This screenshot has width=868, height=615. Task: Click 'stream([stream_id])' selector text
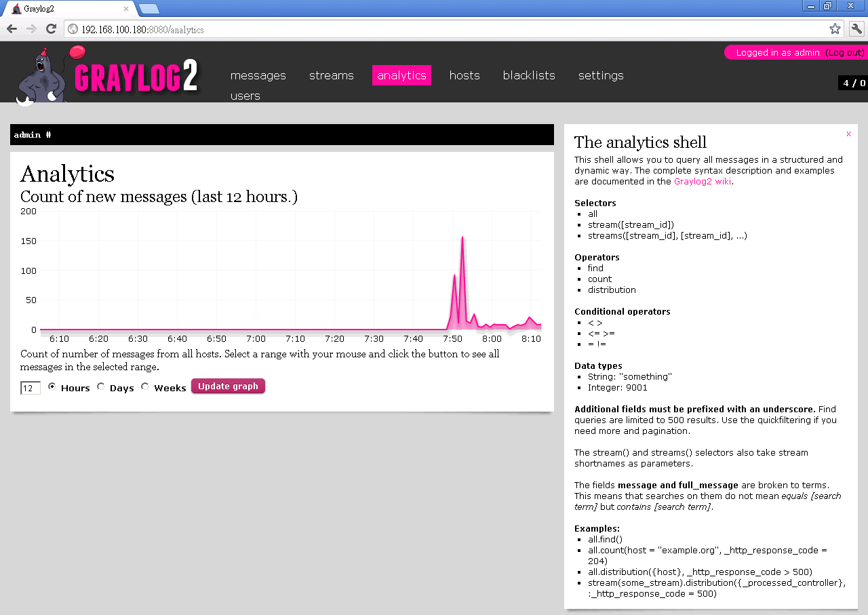[x=631, y=224]
